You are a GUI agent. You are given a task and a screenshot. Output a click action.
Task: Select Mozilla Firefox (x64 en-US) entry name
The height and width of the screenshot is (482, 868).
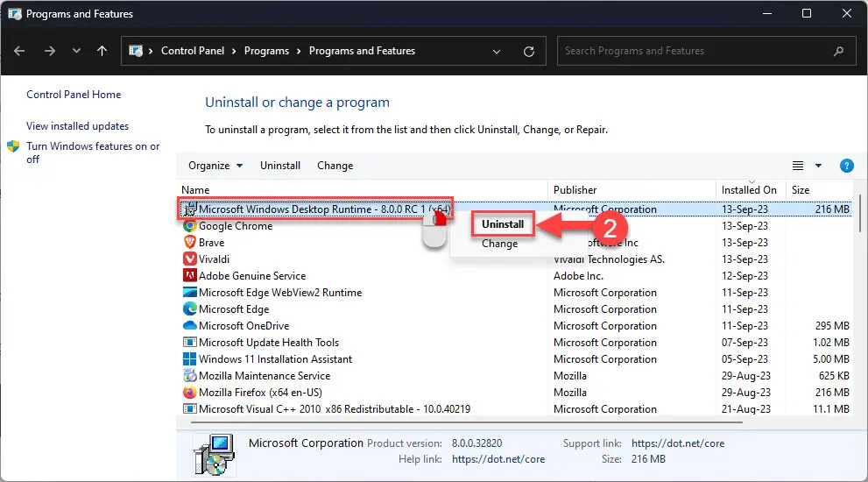pos(260,393)
